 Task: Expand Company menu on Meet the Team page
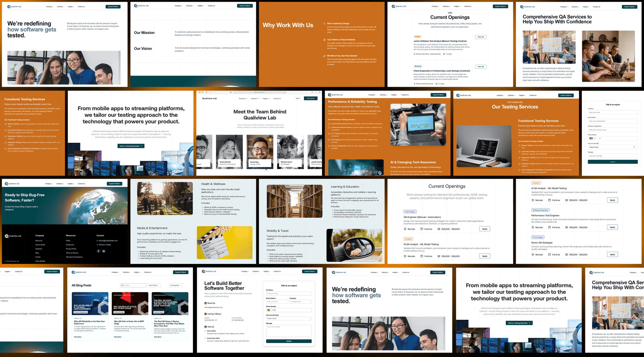click(243, 99)
